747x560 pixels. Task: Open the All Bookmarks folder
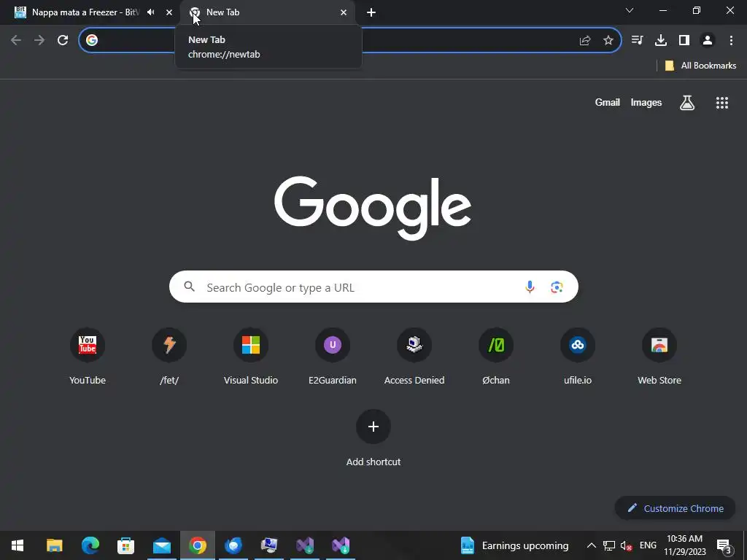(x=700, y=66)
